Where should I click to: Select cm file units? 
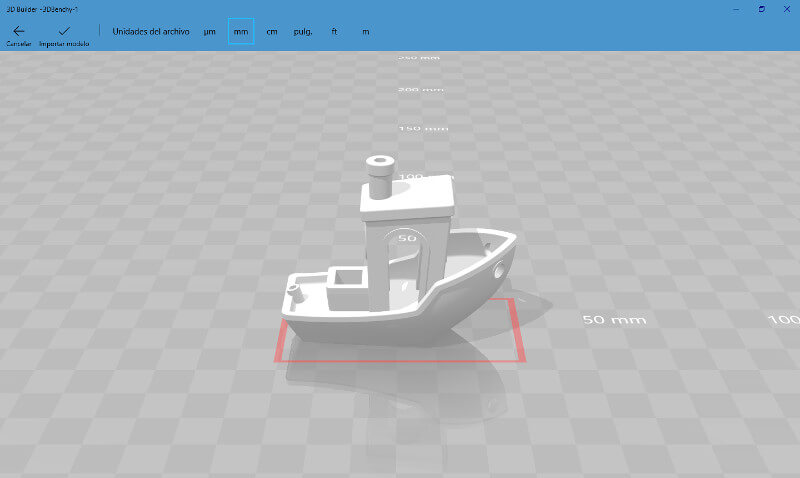pyautogui.click(x=272, y=32)
